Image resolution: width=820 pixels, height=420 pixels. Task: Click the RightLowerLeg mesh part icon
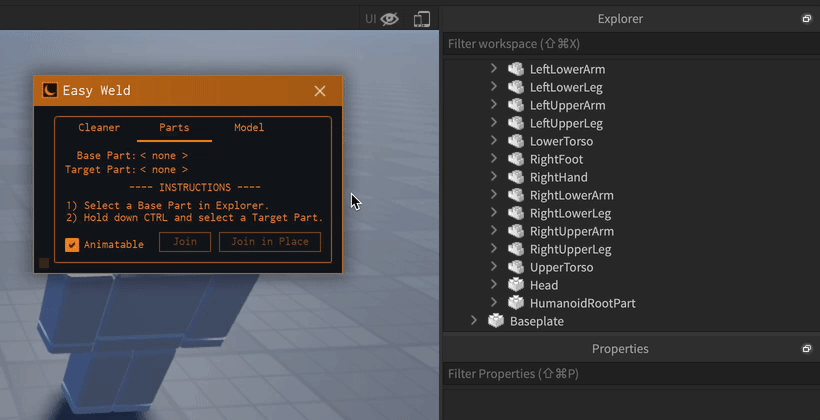pos(516,213)
